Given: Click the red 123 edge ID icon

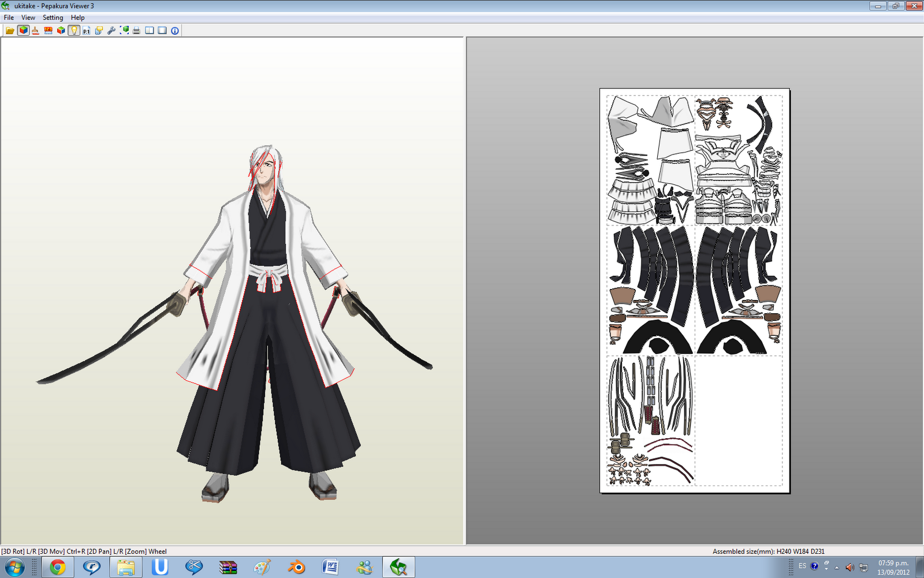Looking at the screenshot, I should [x=48, y=31].
